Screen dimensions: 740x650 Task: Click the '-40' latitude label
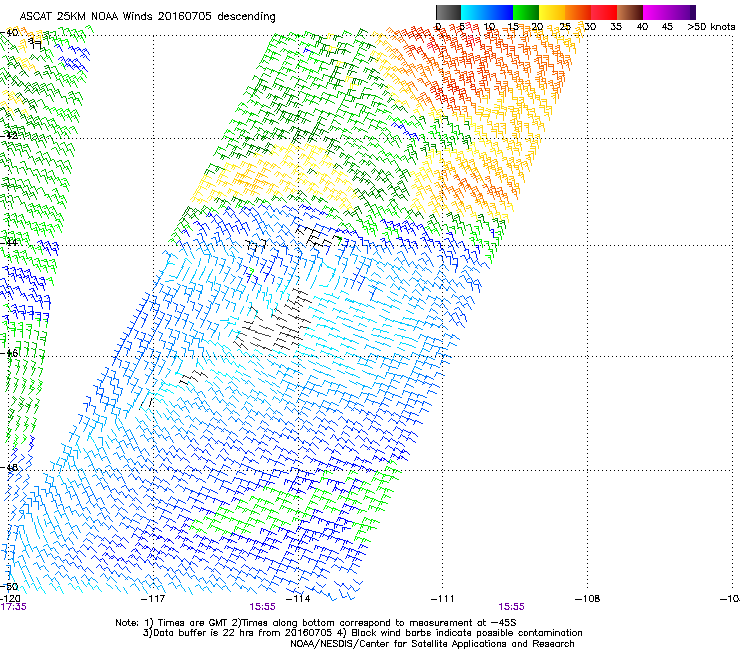coord(9,33)
